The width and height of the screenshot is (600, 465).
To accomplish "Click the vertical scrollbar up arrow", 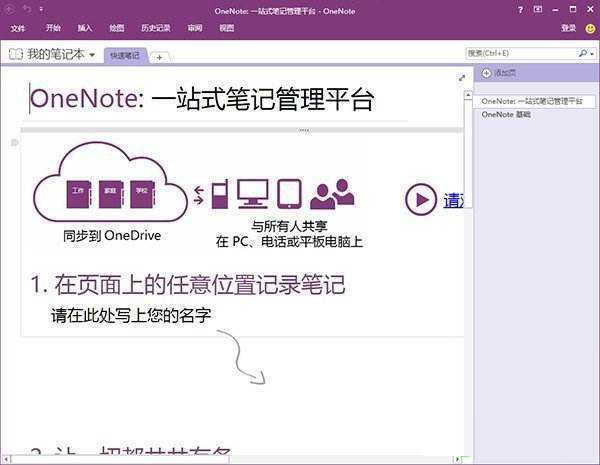I will pos(468,95).
